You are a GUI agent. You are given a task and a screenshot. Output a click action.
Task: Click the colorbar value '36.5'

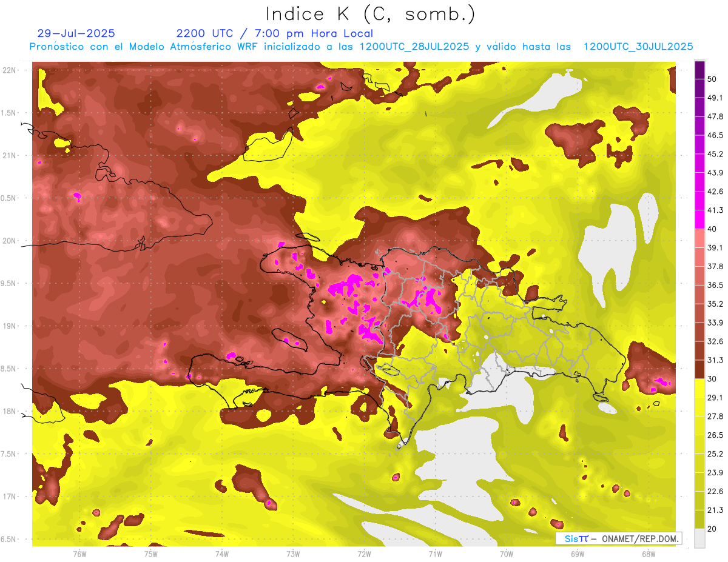click(715, 285)
